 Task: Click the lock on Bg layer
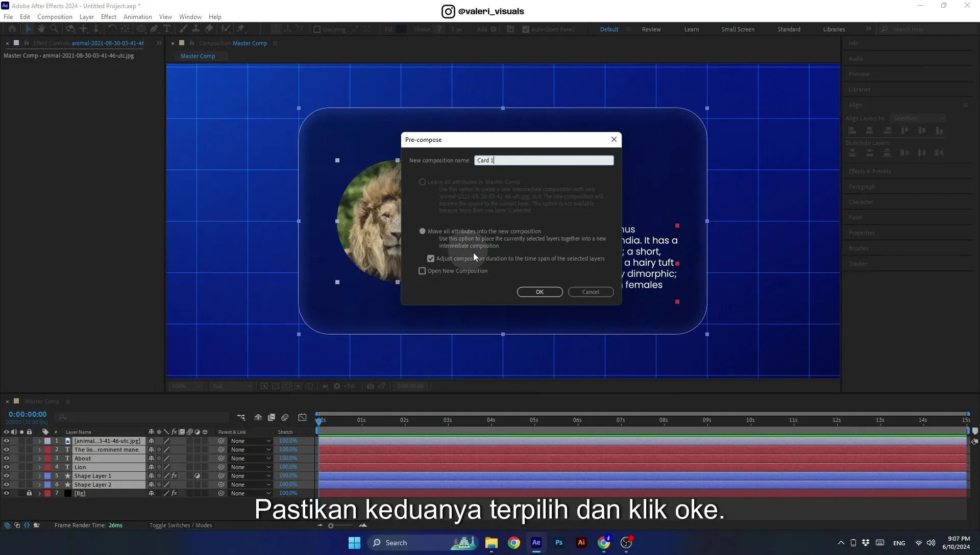(x=29, y=493)
